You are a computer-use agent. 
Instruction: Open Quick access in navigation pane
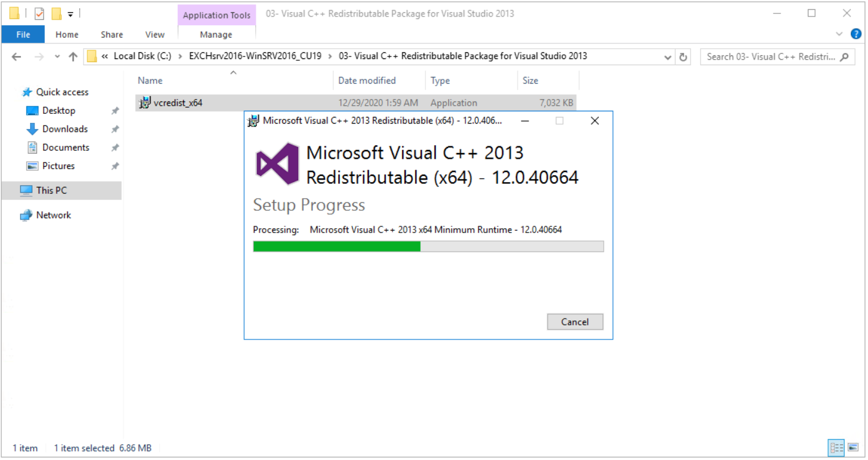pyautogui.click(x=62, y=92)
